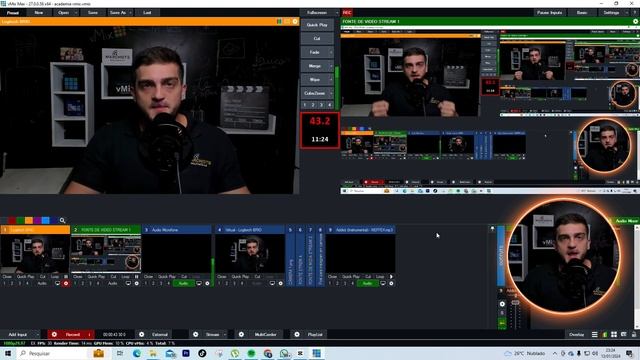Image resolution: width=640 pixels, height=360 pixels.
Task: Pause the FONTE DE VIDEO STREAM 1 input playback
Action: [x=136, y=276]
